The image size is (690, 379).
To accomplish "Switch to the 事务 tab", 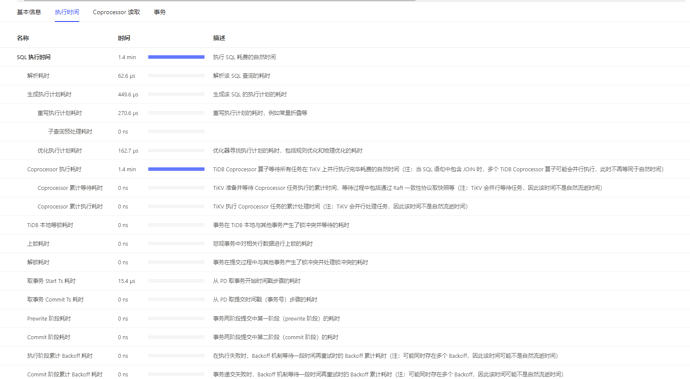I will pos(160,12).
